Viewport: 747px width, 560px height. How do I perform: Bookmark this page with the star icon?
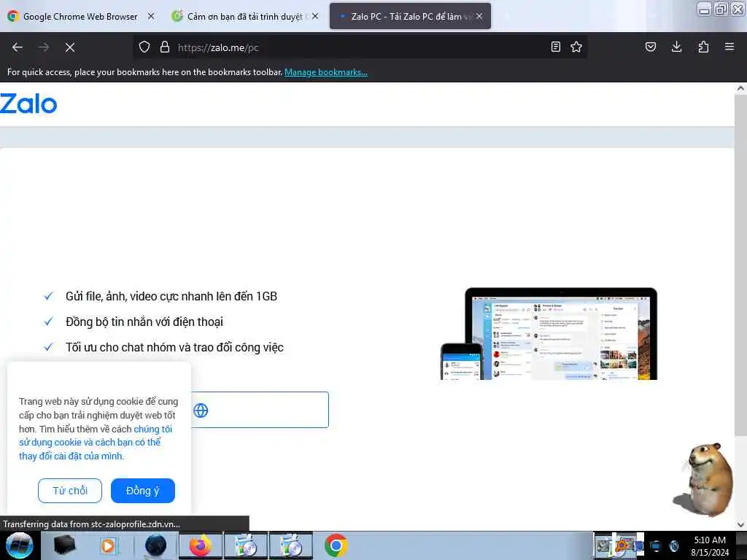click(x=576, y=47)
